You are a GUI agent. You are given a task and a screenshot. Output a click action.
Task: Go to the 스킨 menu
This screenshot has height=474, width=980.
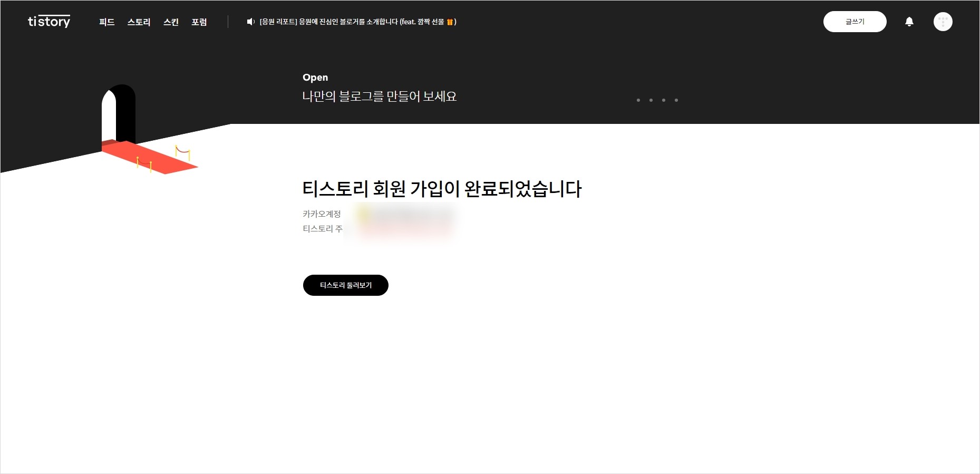(x=171, y=22)
